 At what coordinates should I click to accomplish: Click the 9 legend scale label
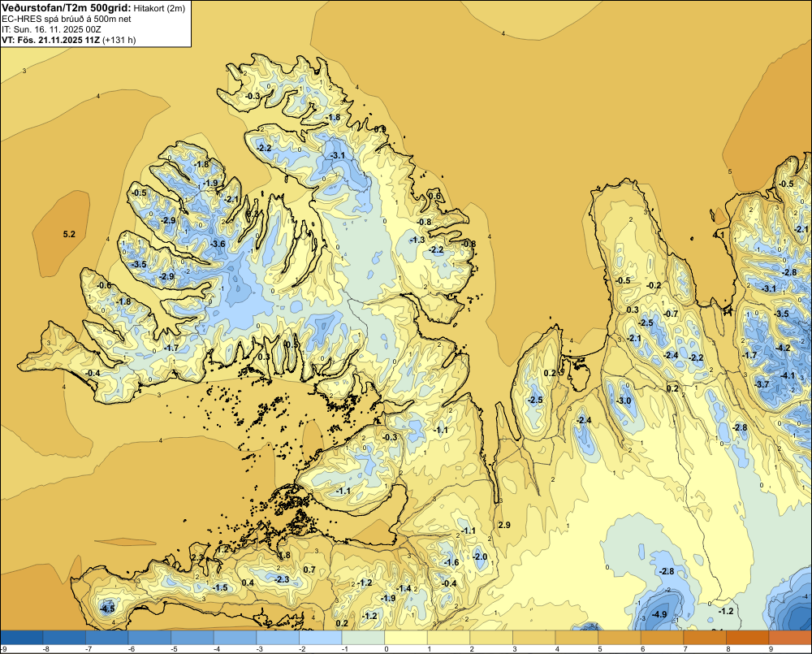771,649
